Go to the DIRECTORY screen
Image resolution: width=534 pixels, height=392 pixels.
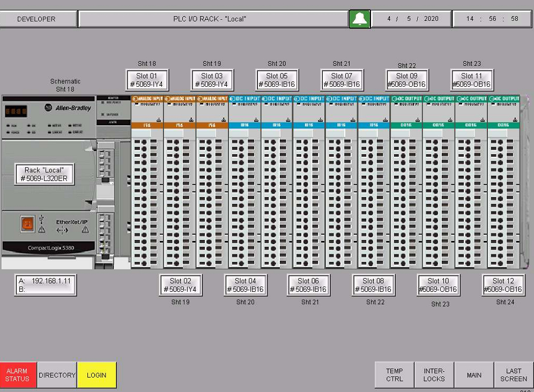(57, 375)
